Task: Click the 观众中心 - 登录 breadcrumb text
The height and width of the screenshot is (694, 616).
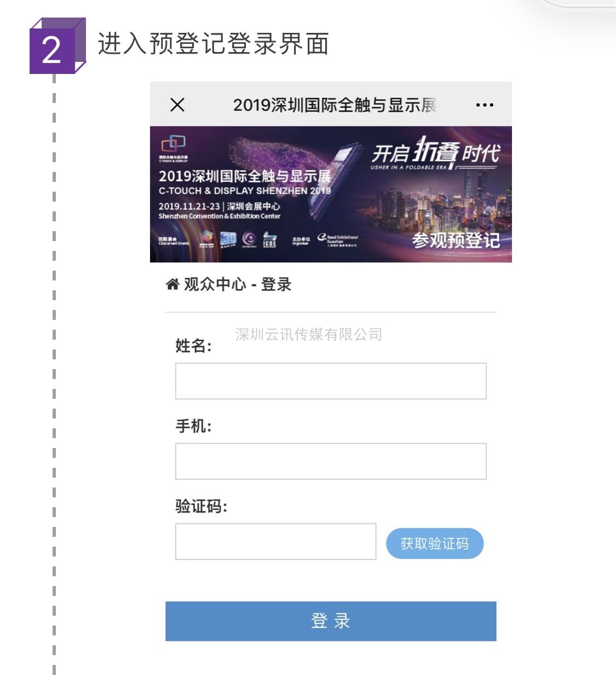Action: 237,284
